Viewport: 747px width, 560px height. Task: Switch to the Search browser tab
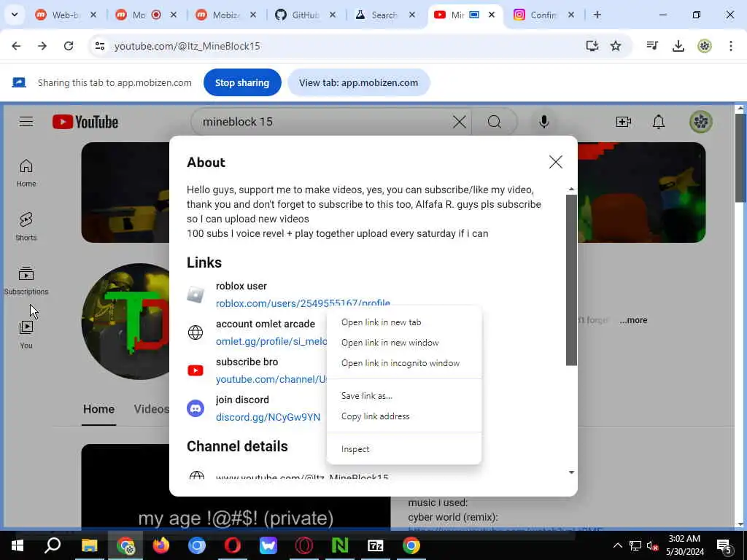384,15
